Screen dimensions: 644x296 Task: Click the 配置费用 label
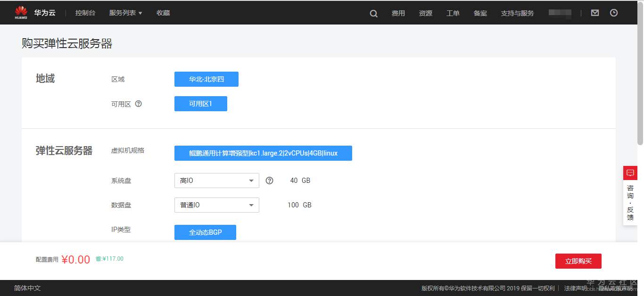pyautogui.click(x=47, y=260)
